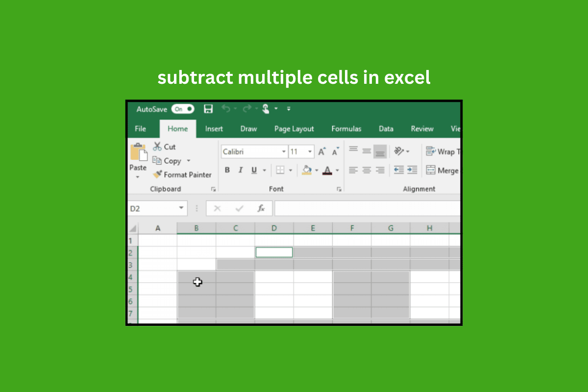Expand the Name Box dropdown arrow
Viewport: 588px width, 392px height.
pyautogui.click(x=182, y=208)
